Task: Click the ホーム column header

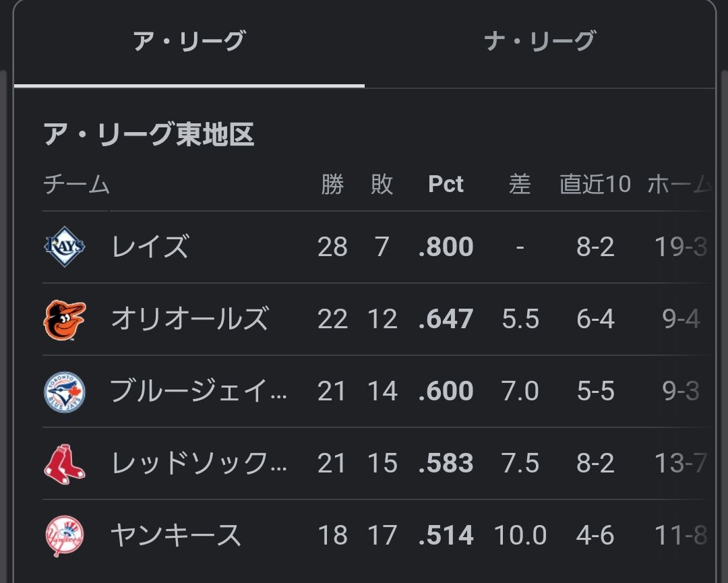Action: 678,185
